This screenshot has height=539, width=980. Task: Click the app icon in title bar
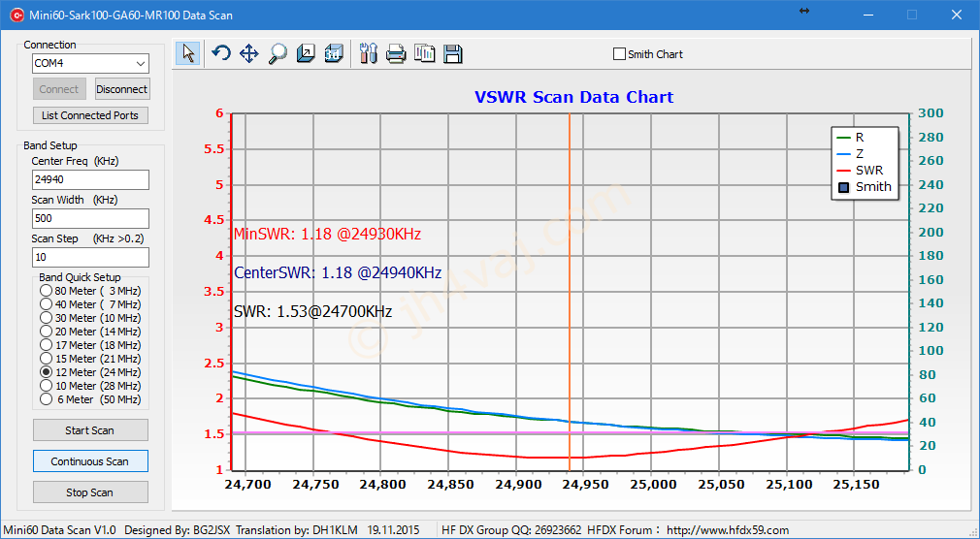click(16, 15)
